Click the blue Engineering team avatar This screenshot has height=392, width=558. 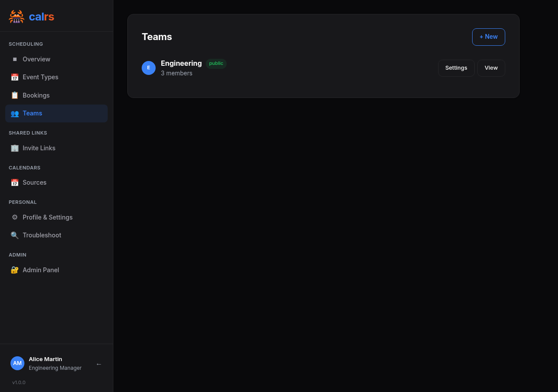coord(149,68)
